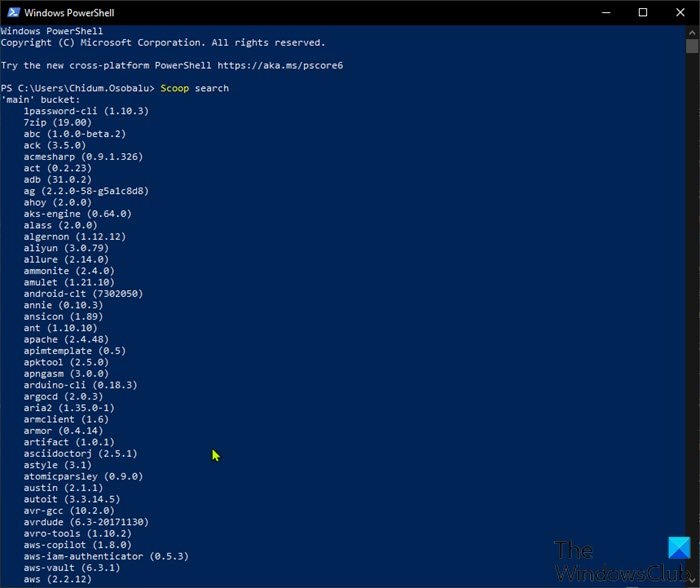
Task: Click the aws (2.2.12) line
Action: pos(58,580)
